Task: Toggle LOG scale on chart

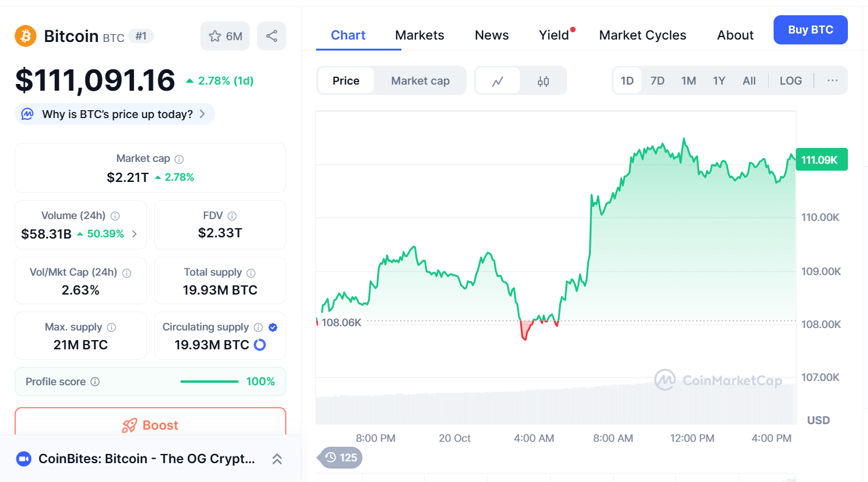Action: tap(791, 81)
